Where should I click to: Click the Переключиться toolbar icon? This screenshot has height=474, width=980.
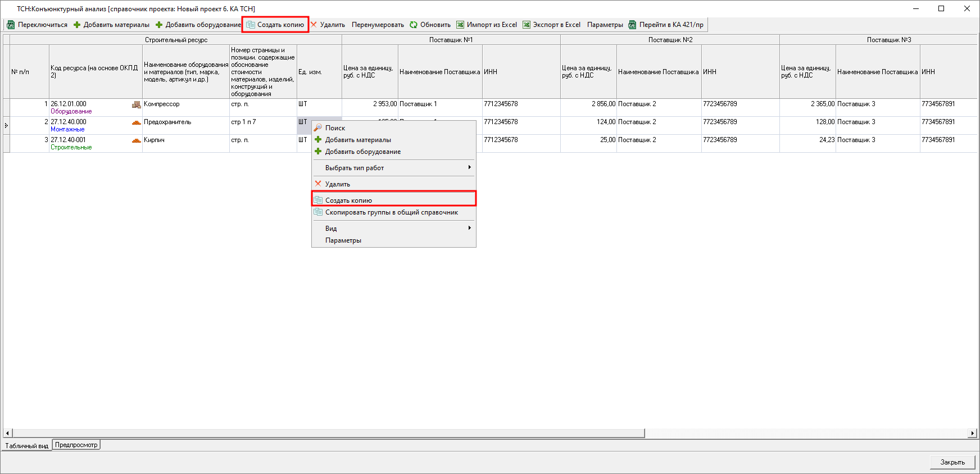(11, 25)
